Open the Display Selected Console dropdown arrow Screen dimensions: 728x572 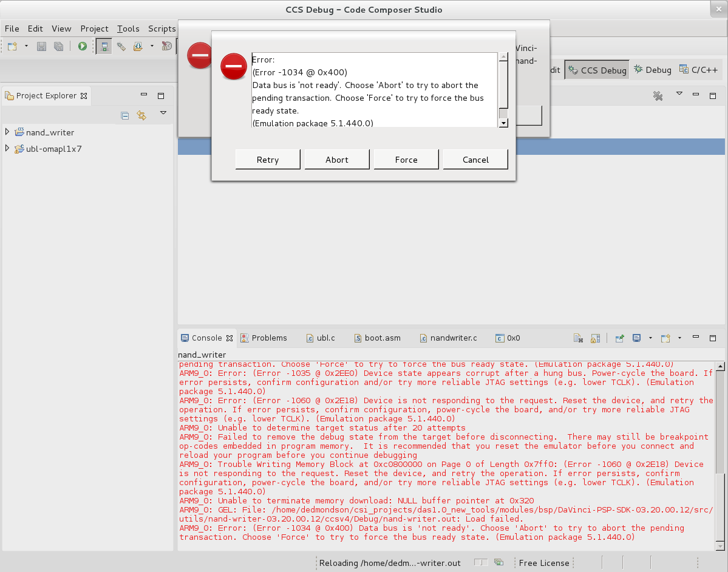[650, 338]
